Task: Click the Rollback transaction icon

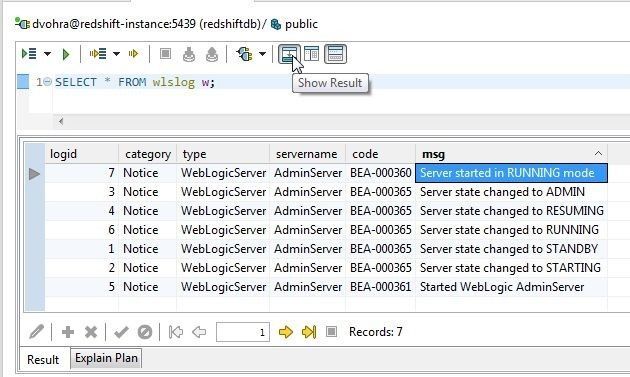Action: (212, 54)
